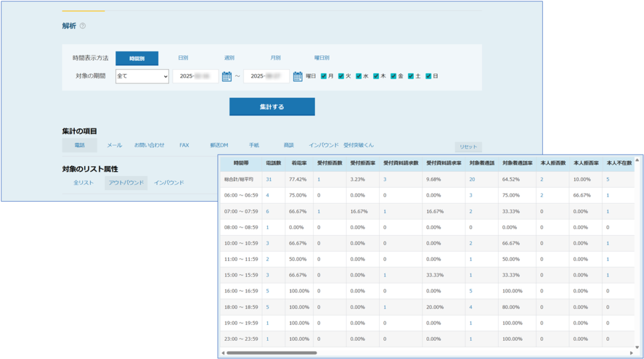Click the 電話数 column header

click(x=274, y=163)
